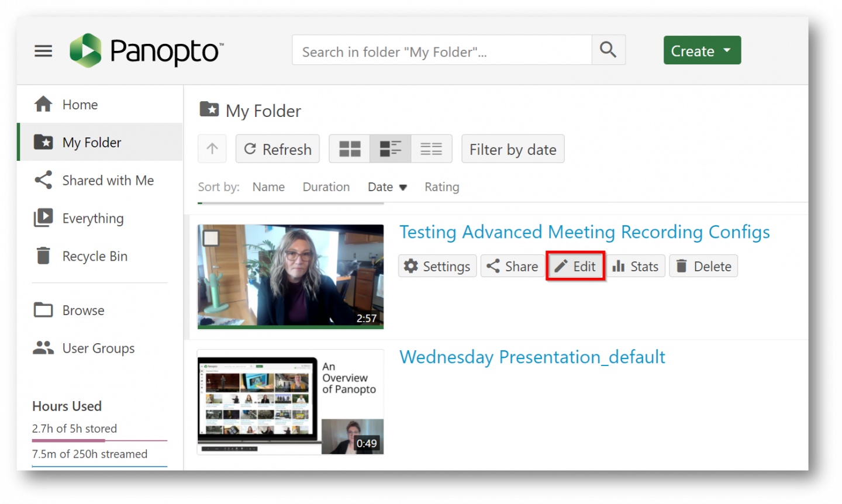This screenshot has width=842, height=504.
Task: Open the Filter by date control
Action: coord(513,149)
